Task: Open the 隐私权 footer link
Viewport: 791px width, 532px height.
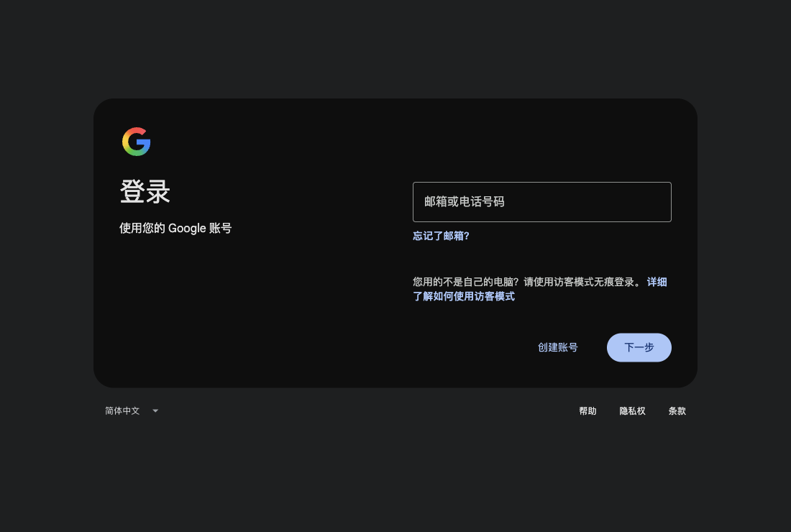Action: 632,411
